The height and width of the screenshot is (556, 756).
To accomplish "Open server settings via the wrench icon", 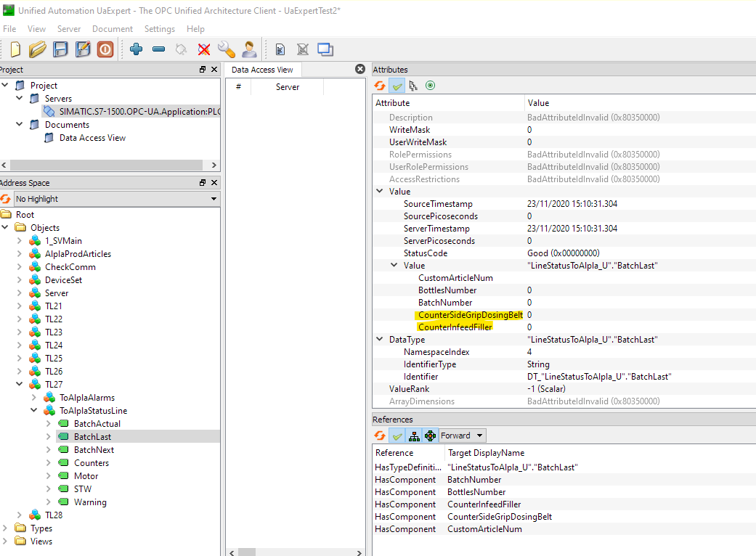I will click(227, 49).
